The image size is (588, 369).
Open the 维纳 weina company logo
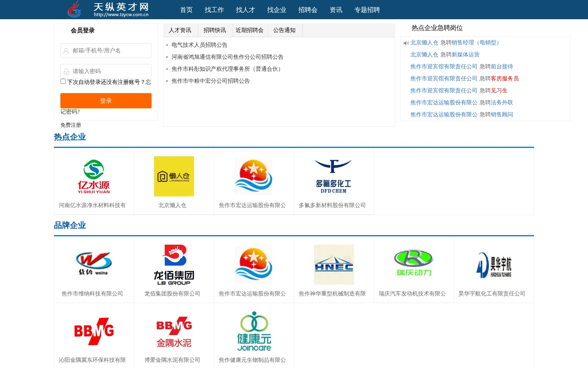(x=94, y=265)
